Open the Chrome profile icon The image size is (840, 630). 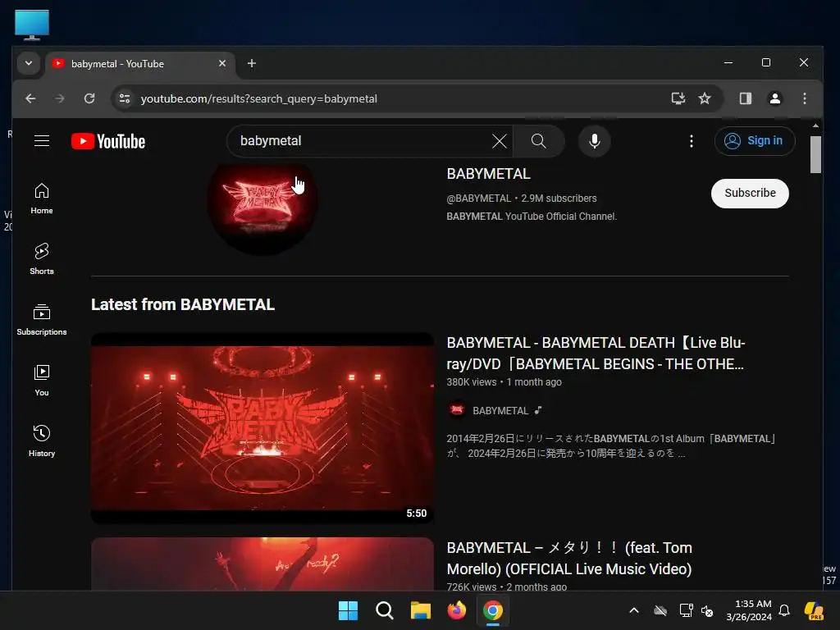(x=774, y=98)
